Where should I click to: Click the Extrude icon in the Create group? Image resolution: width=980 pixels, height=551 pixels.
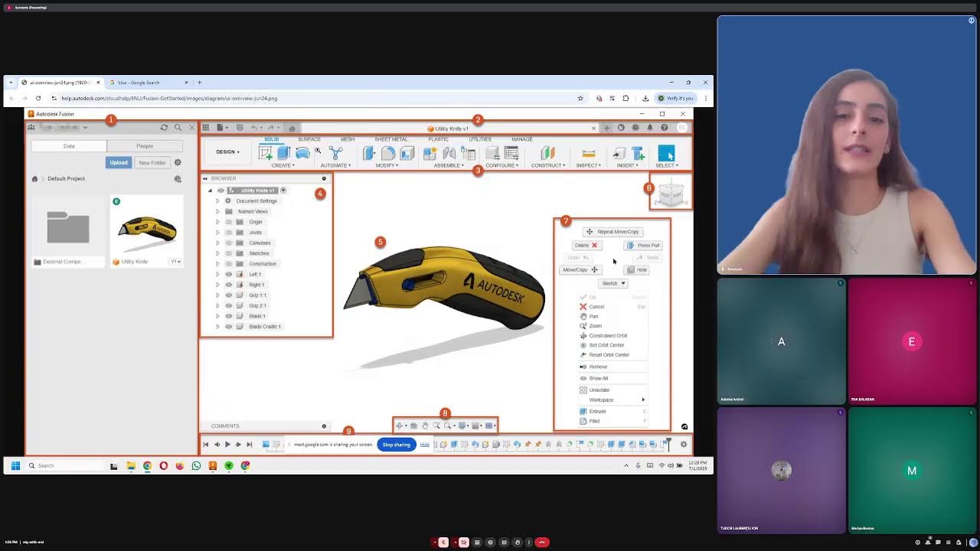coord(283,154)
